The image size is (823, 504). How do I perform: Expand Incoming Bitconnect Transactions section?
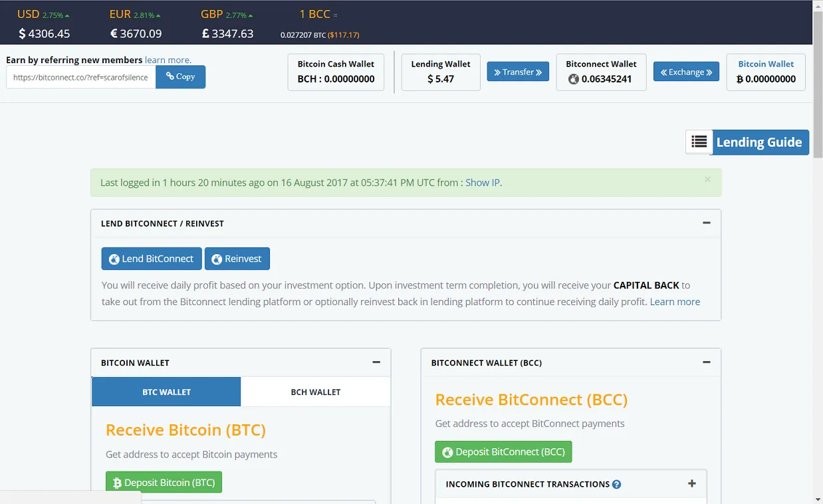[x=691, y=483]
